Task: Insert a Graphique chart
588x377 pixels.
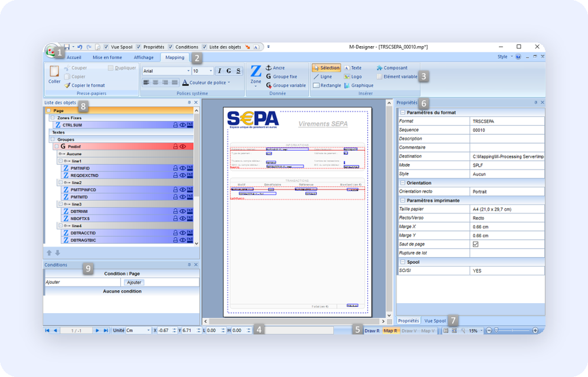Action: [x=358, y=85]
